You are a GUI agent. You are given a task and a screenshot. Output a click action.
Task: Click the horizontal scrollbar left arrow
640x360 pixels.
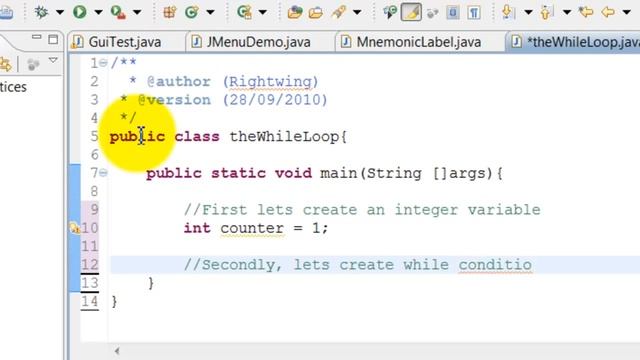click(117, 351)
